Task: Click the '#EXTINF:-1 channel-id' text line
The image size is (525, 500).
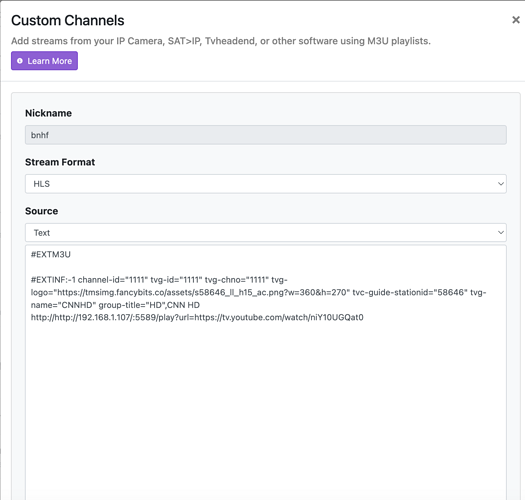Action: click(159, 280)
